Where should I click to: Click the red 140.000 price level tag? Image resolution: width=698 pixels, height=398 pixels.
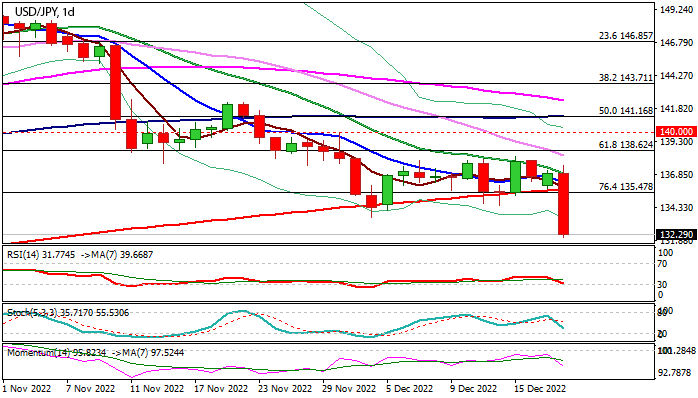tap(676, 131)
